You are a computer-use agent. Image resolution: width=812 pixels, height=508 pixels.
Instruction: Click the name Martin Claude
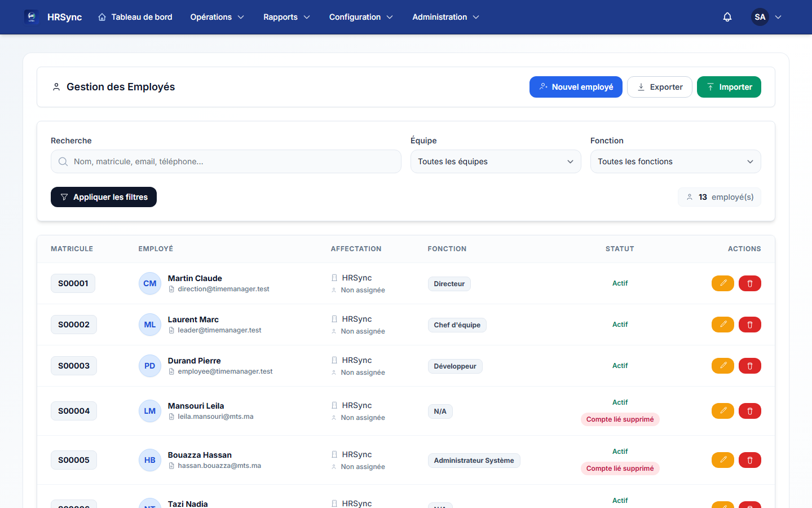pos(195,278)
